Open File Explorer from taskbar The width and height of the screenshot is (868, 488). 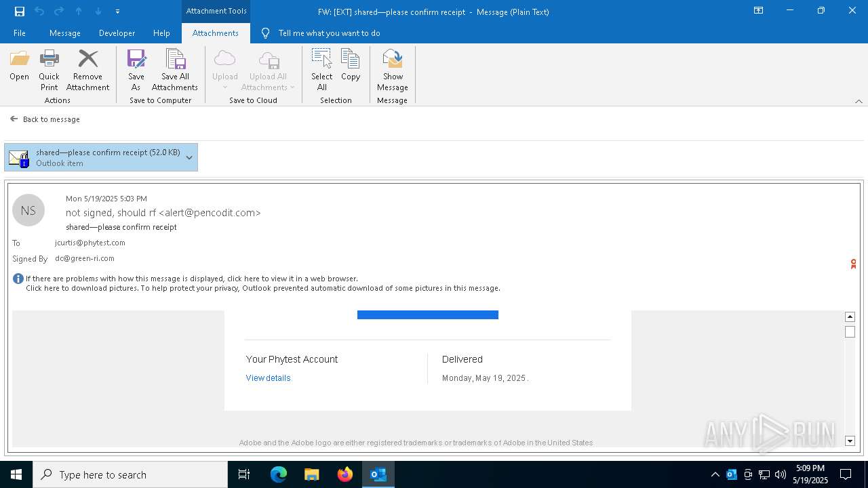coord(312,474)
